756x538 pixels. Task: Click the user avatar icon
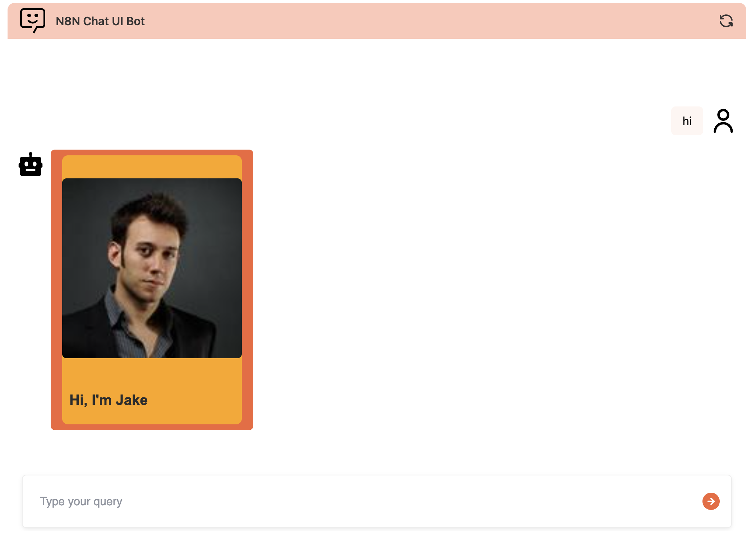723,121
